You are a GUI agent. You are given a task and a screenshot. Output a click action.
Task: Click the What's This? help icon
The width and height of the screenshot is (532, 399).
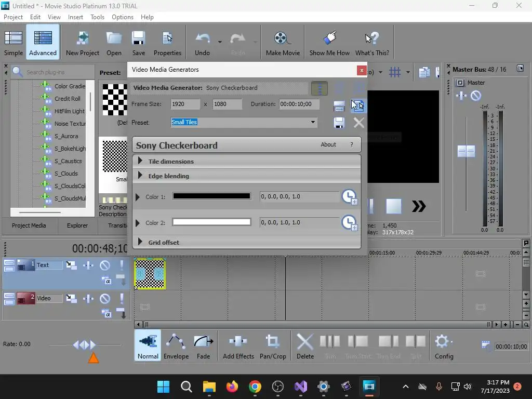coord(372,43)
